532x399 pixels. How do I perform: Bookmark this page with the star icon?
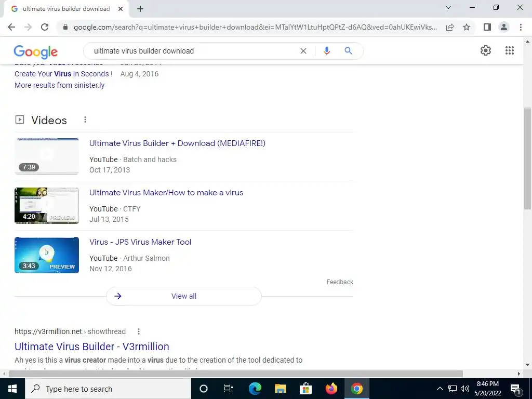[x=467, y=27]
